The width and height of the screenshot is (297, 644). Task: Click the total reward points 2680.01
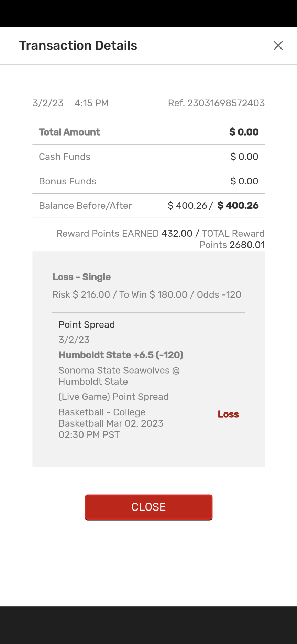247,245
